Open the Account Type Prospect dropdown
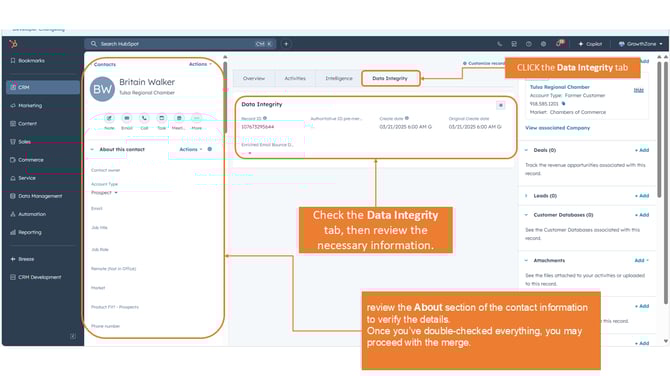The image size is (670, 376). pyautogui.click(x=104, y=193)
